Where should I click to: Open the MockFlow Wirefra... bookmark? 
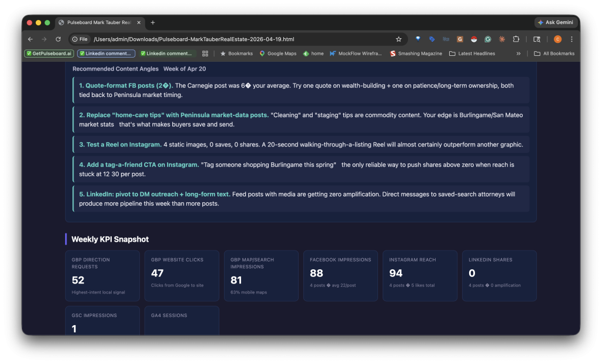[356, 54]
